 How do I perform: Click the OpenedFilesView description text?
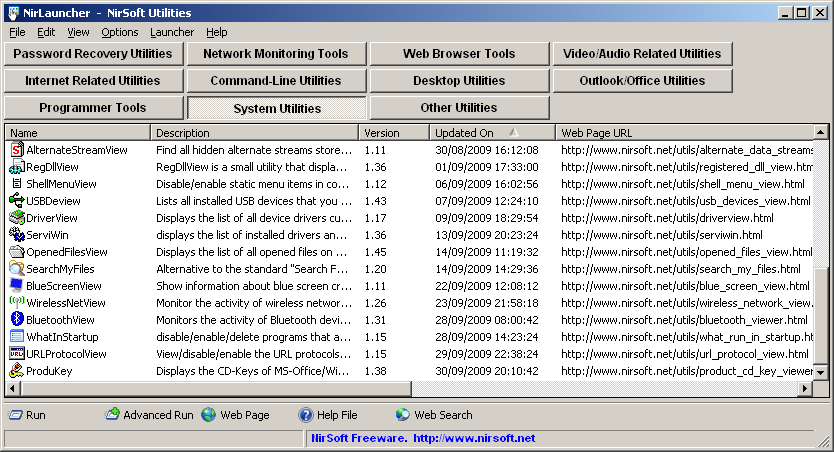click(251, 252)
